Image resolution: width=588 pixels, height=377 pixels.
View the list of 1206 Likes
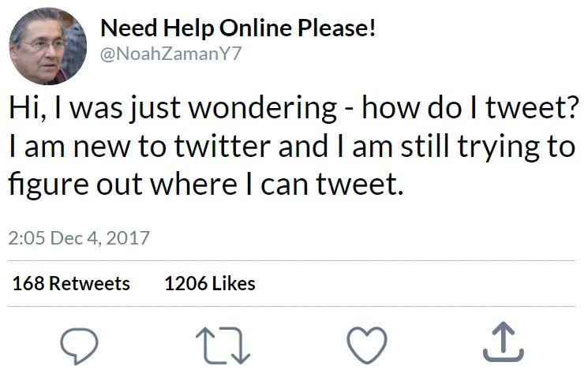pos(209,283)
